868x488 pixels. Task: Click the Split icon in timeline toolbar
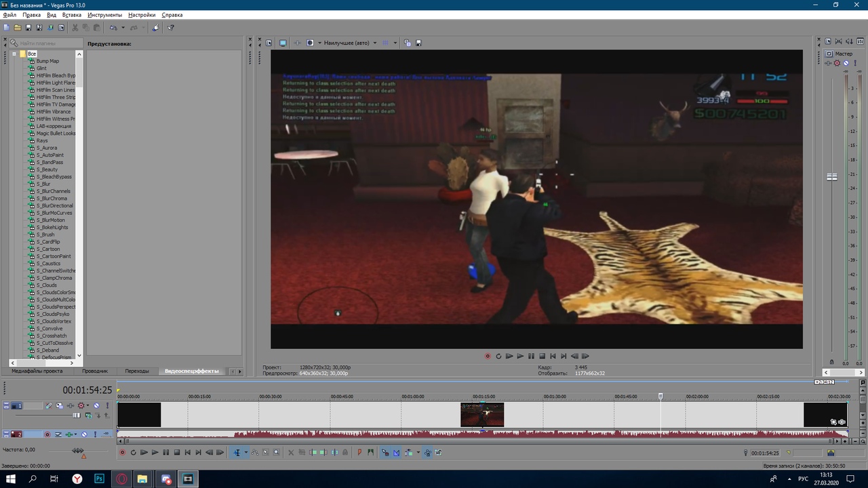click(x=335, y=452)
